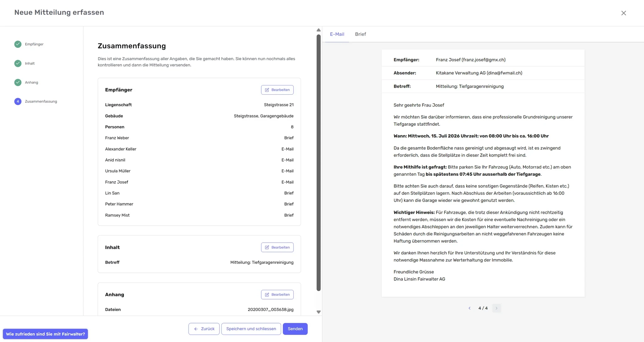This screenshot has height=342, width=644.
Task: Select recipient Anid nisnil row
Action: click(199, 160)
